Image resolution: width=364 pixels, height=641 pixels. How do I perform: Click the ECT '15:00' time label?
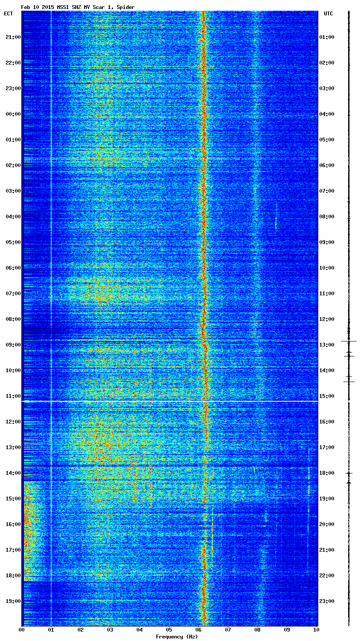tap(13, 499)
